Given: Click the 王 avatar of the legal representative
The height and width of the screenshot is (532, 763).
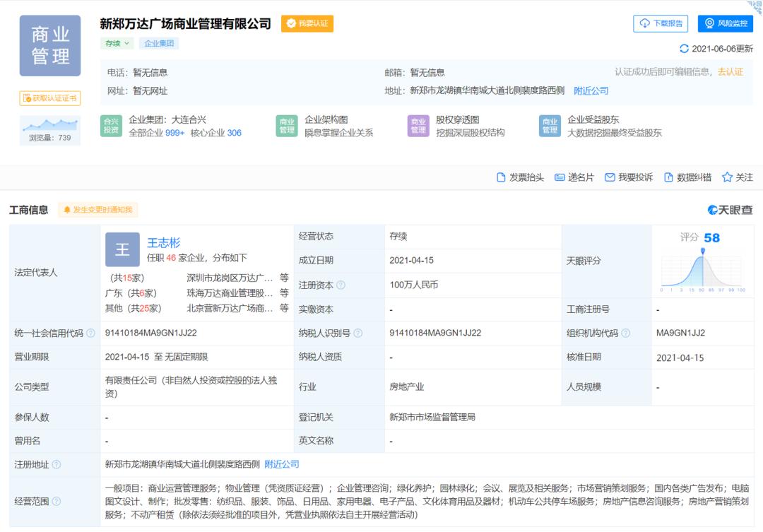Looking at the screenshot, I should tap(123, 249).
